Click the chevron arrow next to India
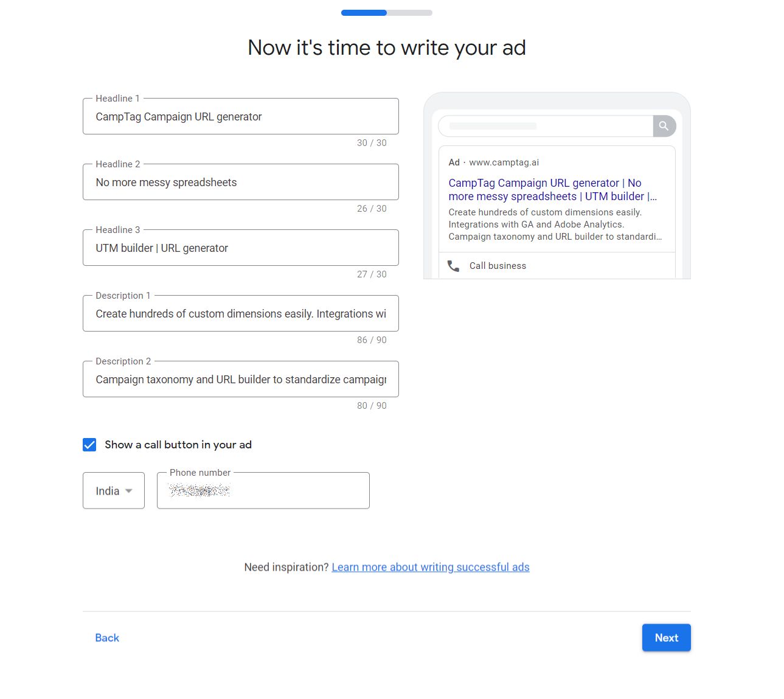The width and height of the screenshot is (784, 699). pos(129,491)
